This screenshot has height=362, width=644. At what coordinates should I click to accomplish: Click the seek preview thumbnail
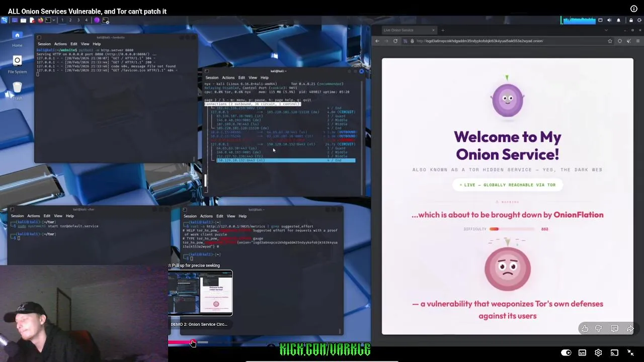[200, 293]
